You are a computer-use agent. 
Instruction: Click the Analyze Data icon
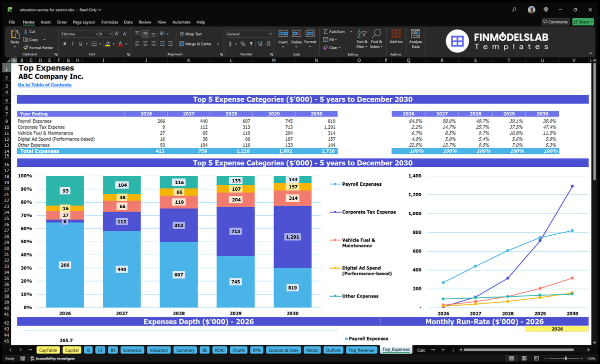coord(415,33)
